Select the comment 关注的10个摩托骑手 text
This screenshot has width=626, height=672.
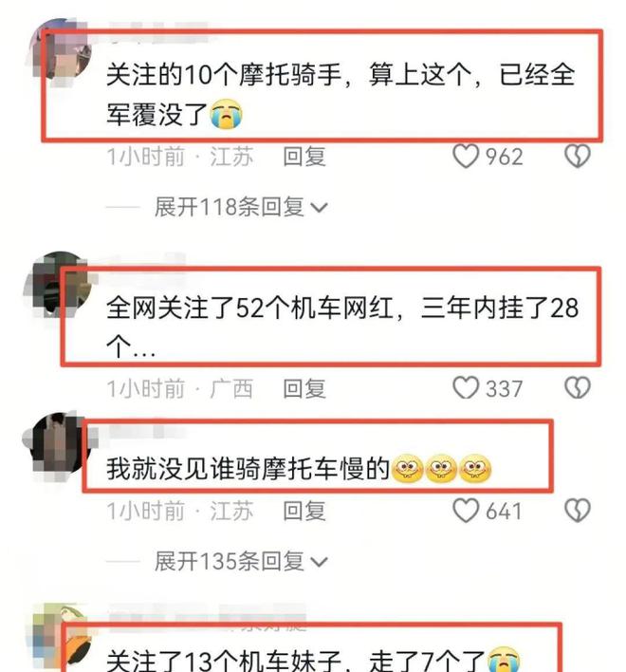(341, 94)
